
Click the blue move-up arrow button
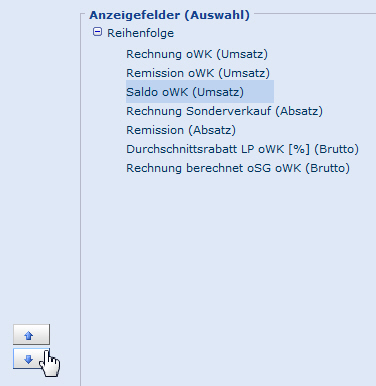tap(31, 334)
